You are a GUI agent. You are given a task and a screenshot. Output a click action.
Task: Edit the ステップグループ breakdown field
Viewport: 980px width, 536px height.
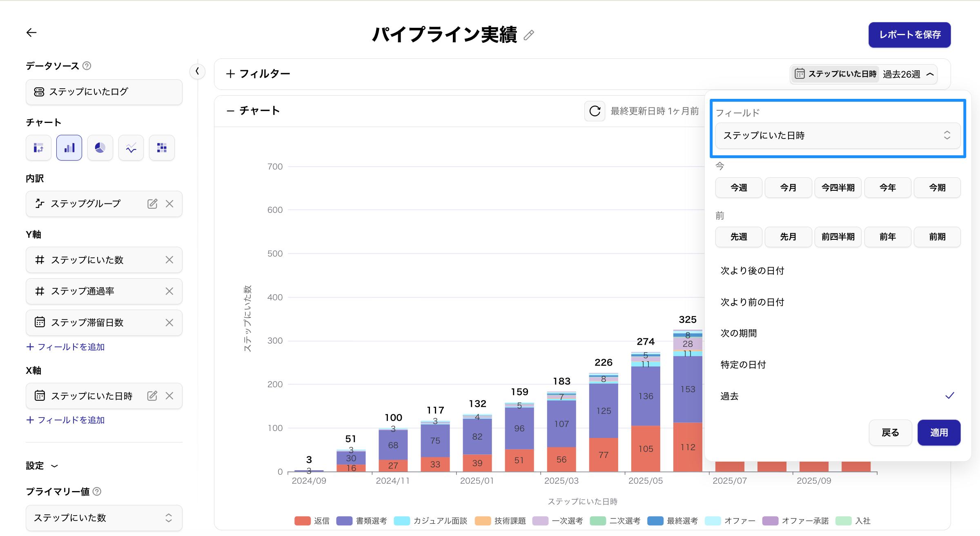tap(152, 203)
